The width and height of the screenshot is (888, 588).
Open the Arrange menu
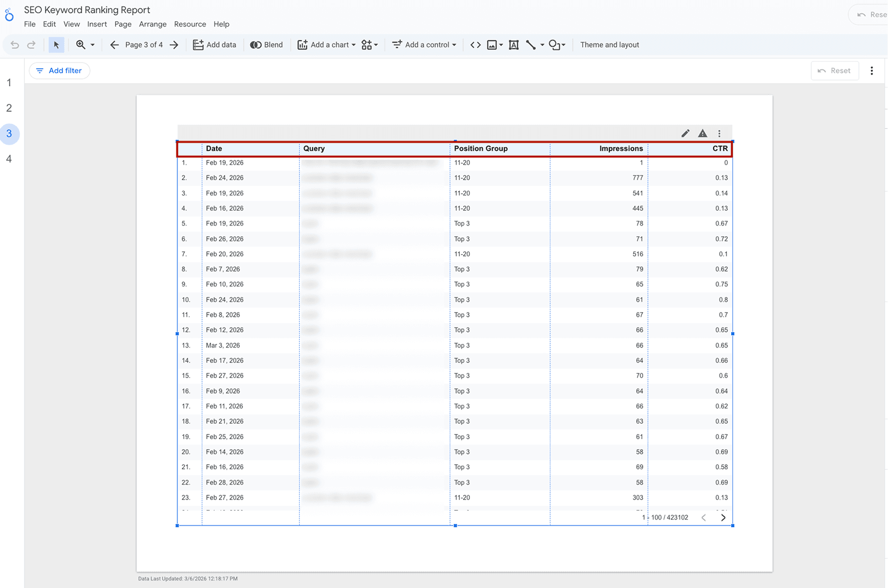coord(153,24)
